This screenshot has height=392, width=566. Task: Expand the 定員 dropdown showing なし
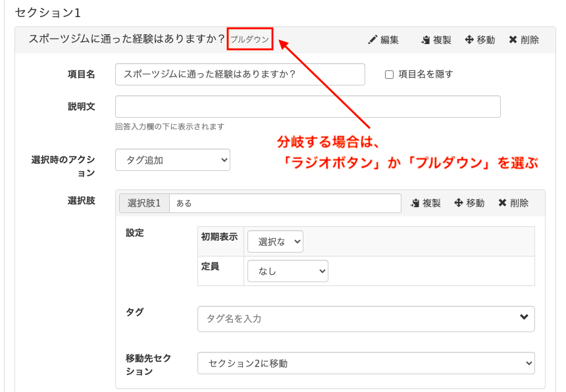(288, 271)
